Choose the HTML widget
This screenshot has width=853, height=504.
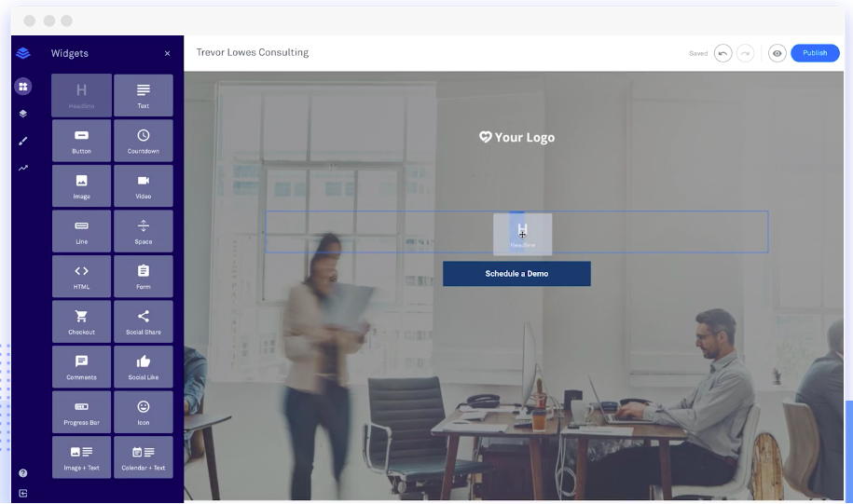click(x=82, y=276)
